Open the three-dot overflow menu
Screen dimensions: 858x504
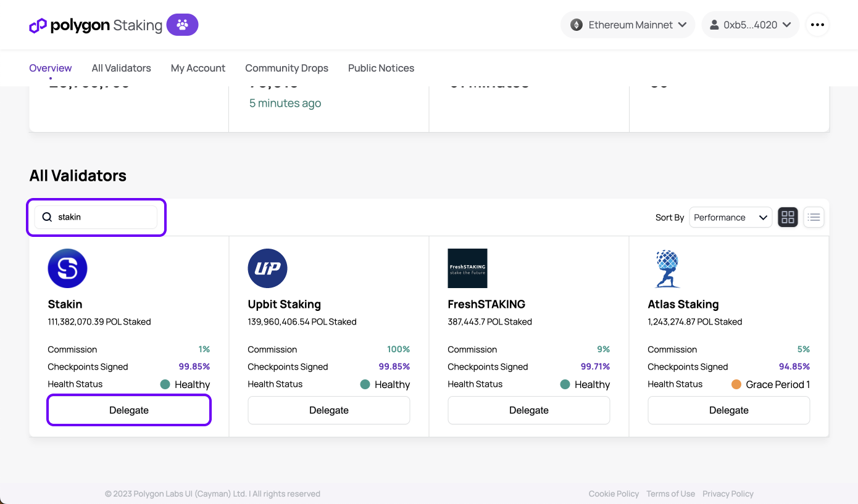click(x=817, y=25)
